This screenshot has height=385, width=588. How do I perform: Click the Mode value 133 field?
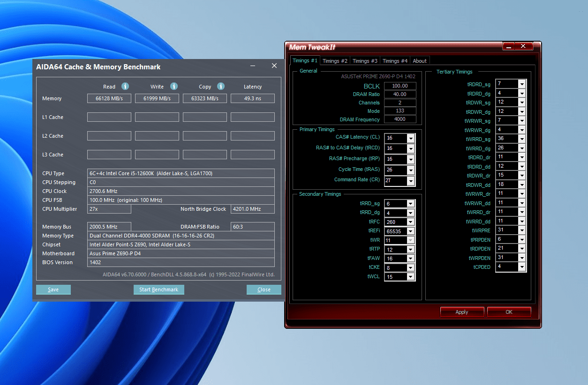click(400, 111)
